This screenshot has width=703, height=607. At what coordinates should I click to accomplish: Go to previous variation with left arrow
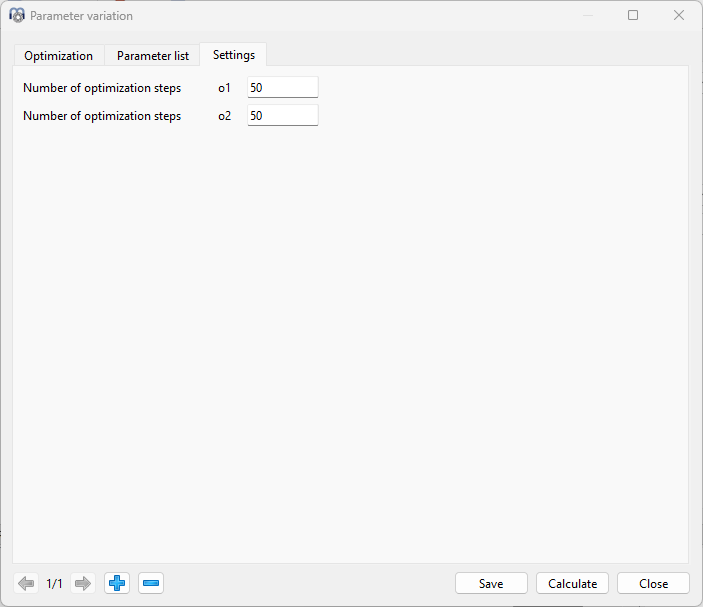[x=26, y=583]
